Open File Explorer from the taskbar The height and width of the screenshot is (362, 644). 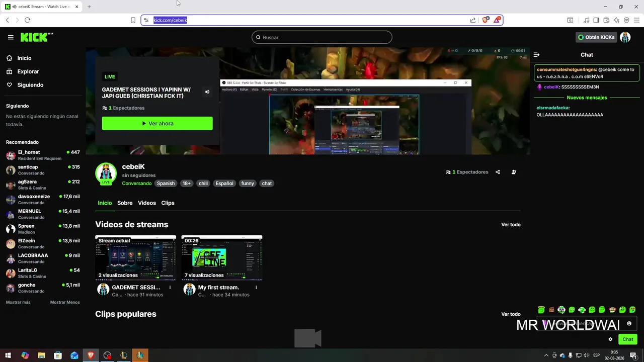point(41,355)
